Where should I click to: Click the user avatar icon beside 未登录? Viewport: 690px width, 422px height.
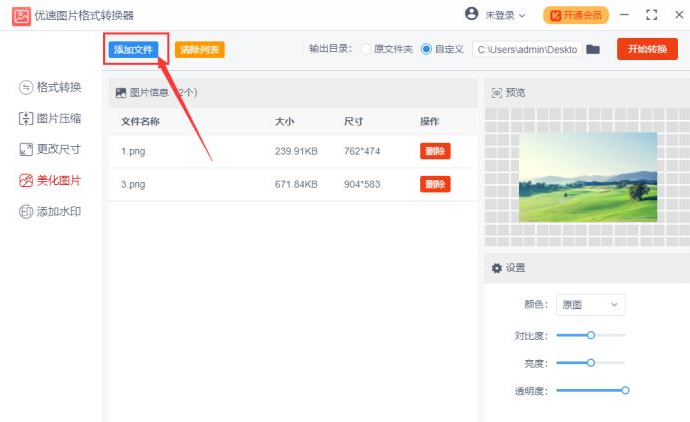click(471, 14)
